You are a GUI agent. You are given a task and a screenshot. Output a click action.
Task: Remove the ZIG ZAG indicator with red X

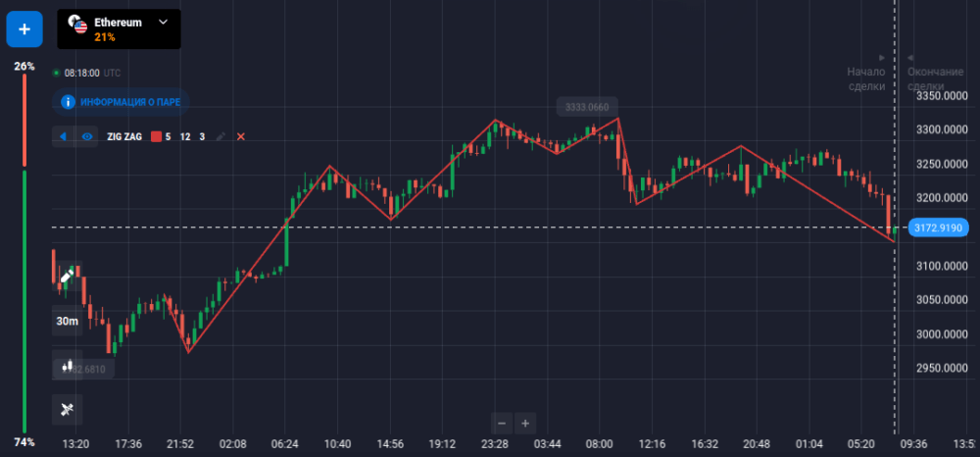(x=241, y=136)
